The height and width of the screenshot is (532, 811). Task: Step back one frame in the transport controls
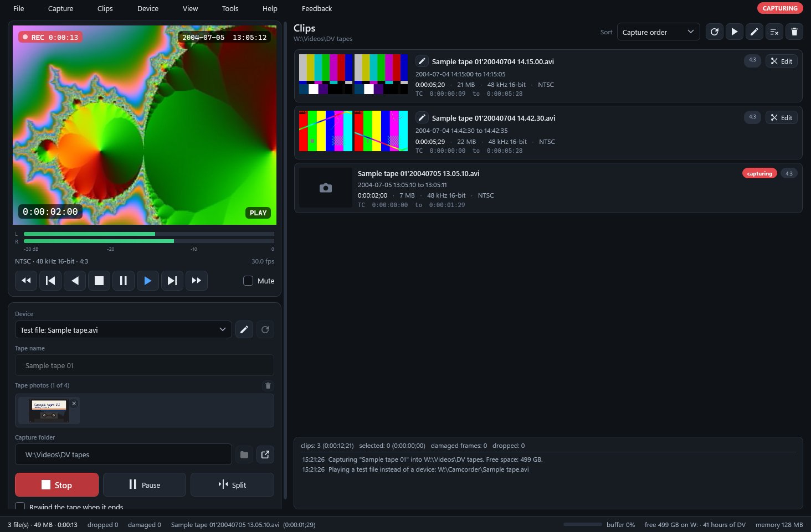50,281
